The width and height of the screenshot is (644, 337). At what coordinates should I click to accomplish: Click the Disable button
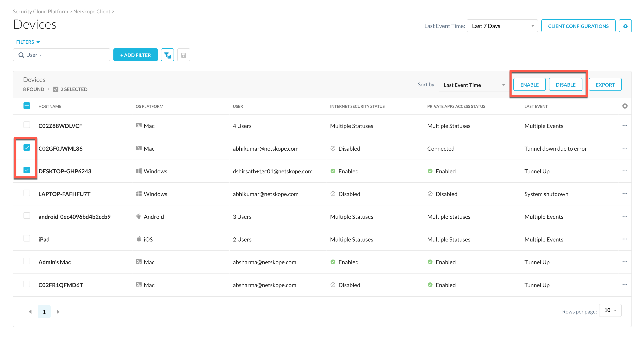click(x=565, y=85)
